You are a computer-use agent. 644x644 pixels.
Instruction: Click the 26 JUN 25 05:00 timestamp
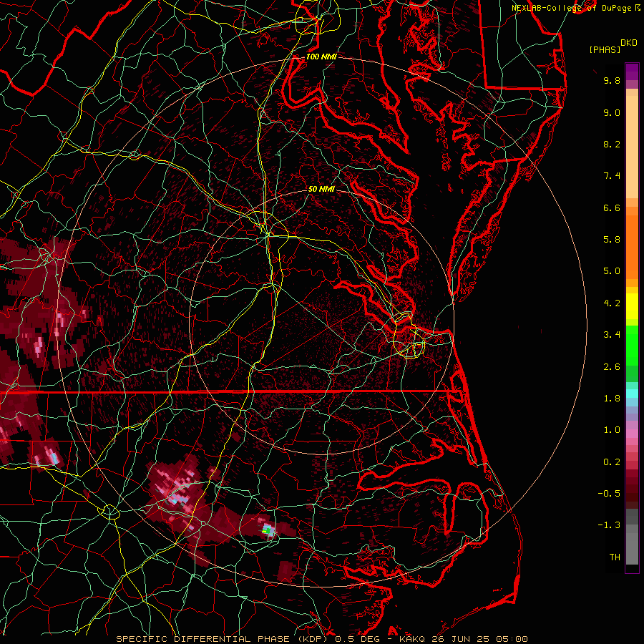click(479, 639)
